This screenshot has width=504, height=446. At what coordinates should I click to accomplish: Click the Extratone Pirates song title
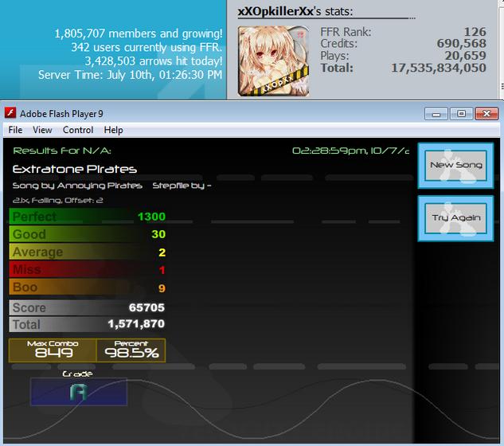coord(75,169)
